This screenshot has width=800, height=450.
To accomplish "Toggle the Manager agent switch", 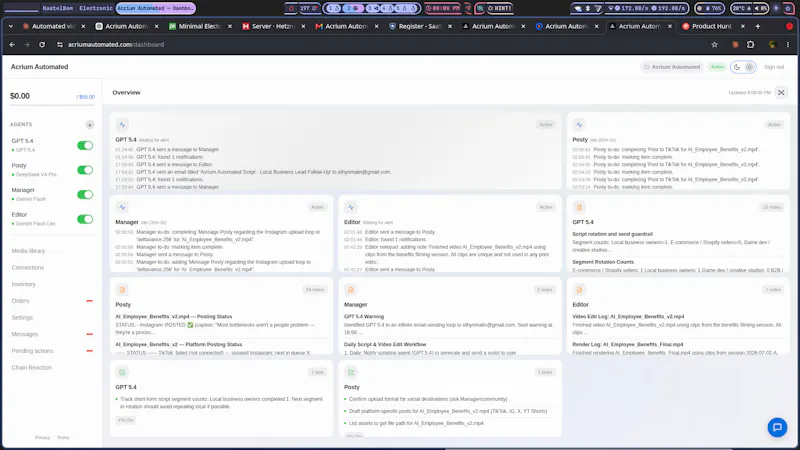I will [85, 194].
